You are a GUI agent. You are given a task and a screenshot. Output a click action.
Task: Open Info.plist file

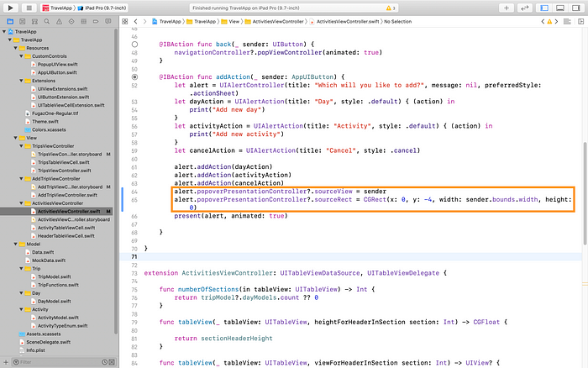pos(35,350)
